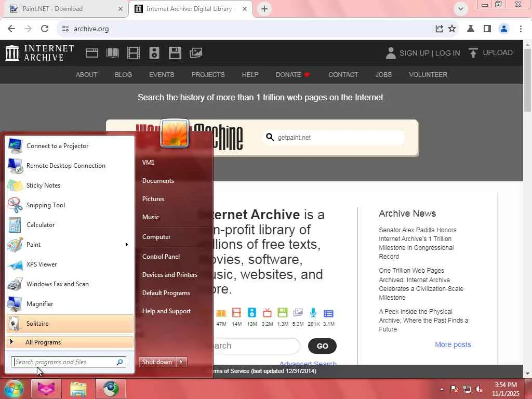Click the Internet Archive logo
The width and height of the screenshot is (532, 399).
tap(39, 53)
